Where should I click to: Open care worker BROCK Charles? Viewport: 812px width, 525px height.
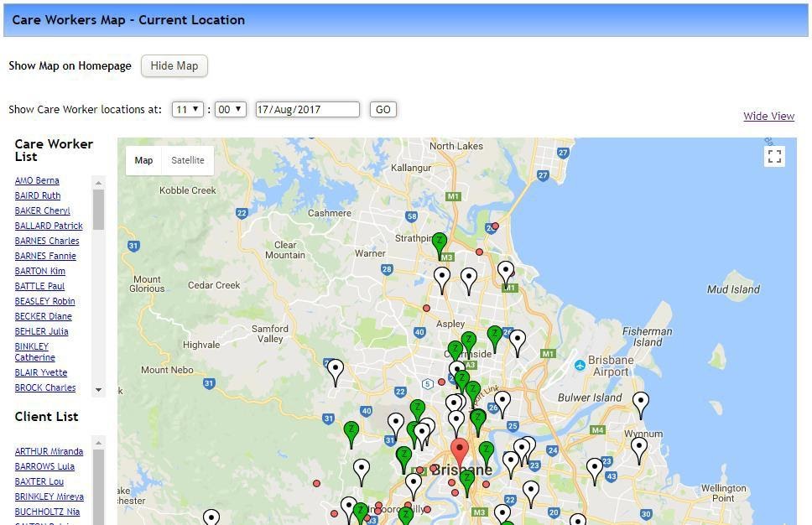click(45, 387)
